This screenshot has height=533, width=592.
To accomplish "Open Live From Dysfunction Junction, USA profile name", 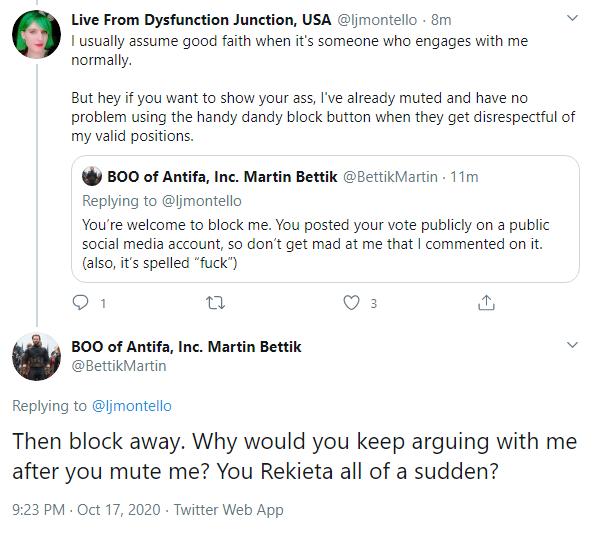I will [x=201, y=20].
